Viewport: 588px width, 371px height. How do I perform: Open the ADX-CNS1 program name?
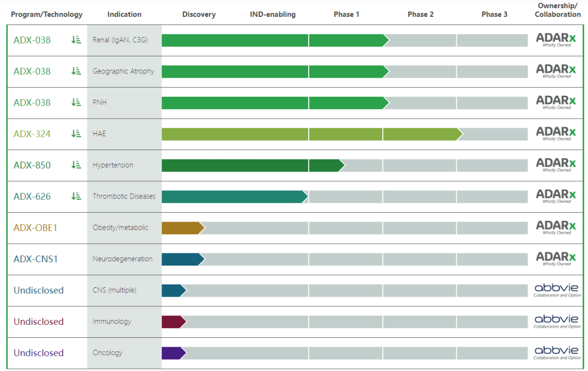(x=35, y=259)
